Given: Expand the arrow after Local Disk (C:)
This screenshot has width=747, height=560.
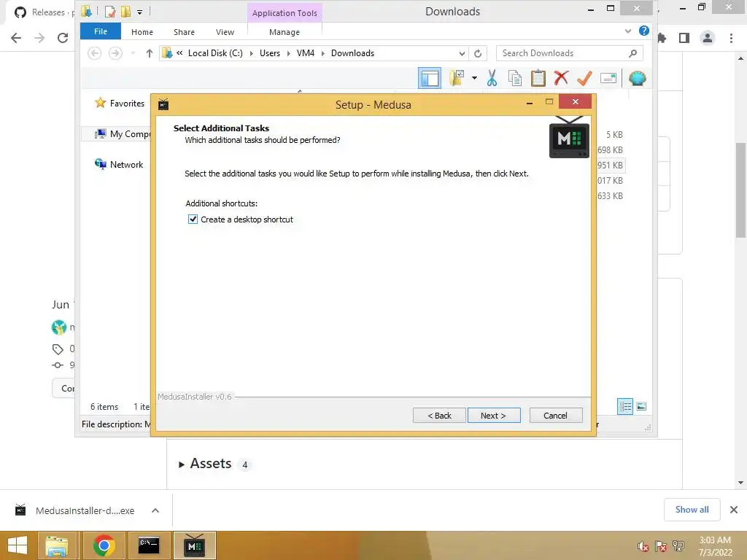Looking at the screenshot, I should coord(251,53).
